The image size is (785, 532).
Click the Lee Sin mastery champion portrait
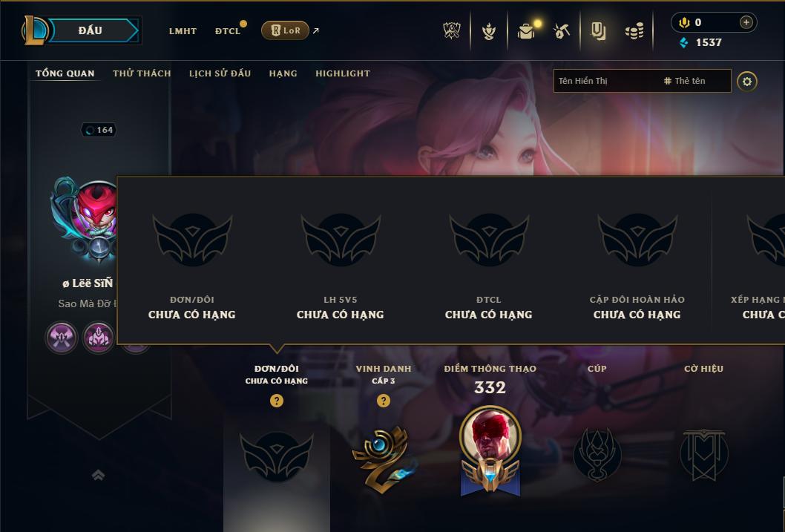pyautogui.click(x=490, y=436)
